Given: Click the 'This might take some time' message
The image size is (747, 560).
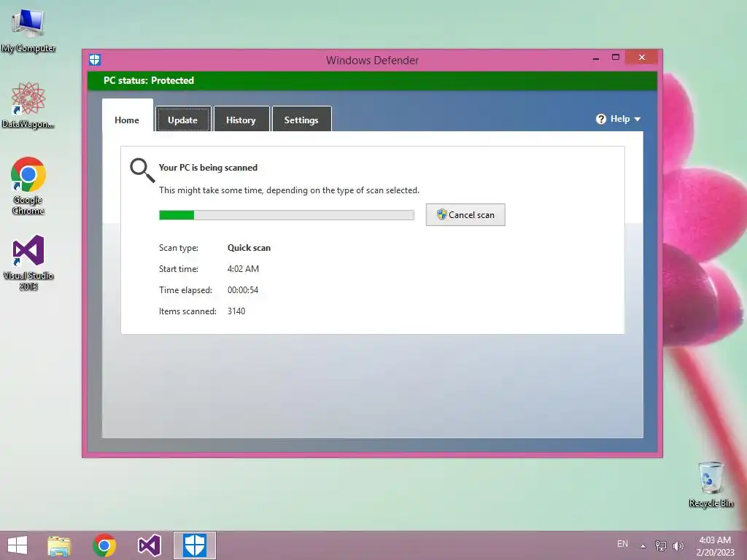Looking at the screenshot, I should [289, 190].
